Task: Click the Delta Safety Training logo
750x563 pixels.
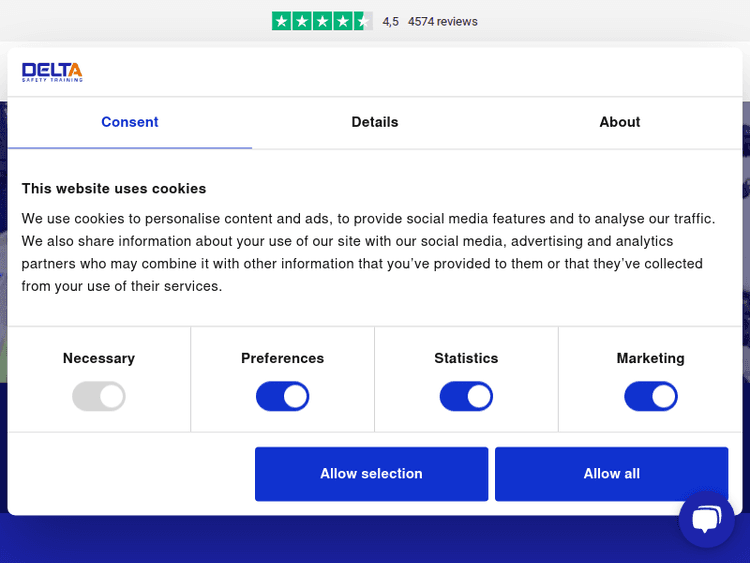Action: click(x=52, y=72)
